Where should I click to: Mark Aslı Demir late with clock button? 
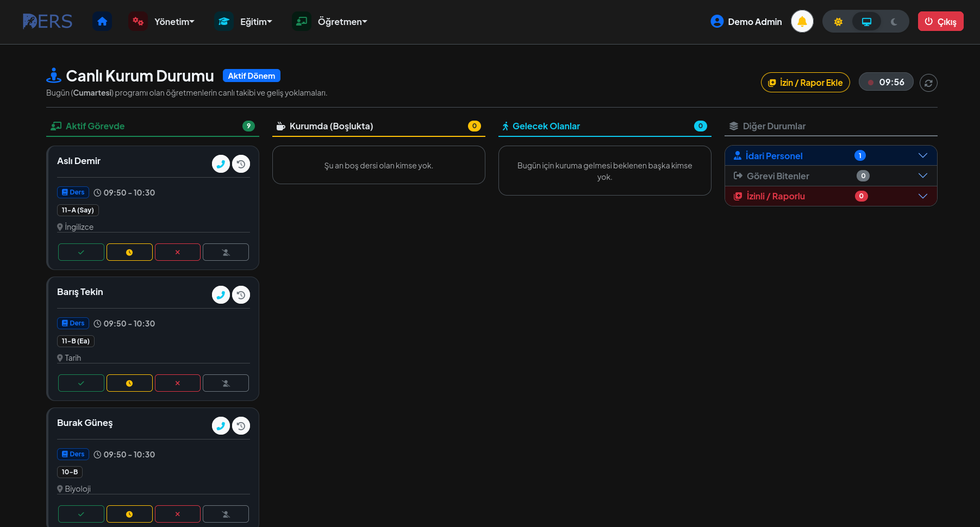click(x=129, y=252)
